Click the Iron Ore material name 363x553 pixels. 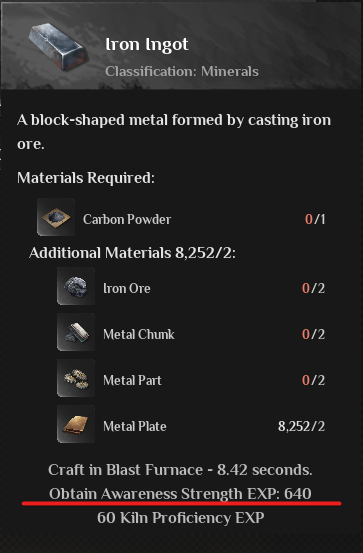(127, 288)
